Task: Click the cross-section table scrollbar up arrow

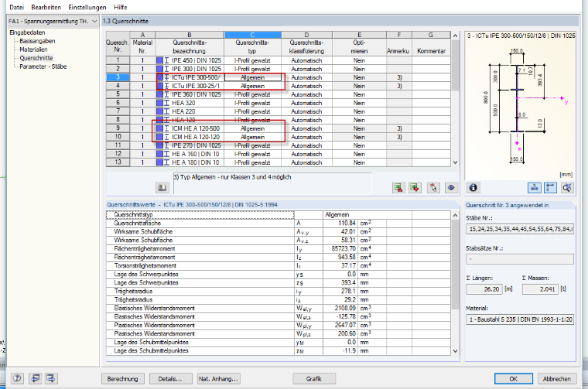Action: pos(455,36)
